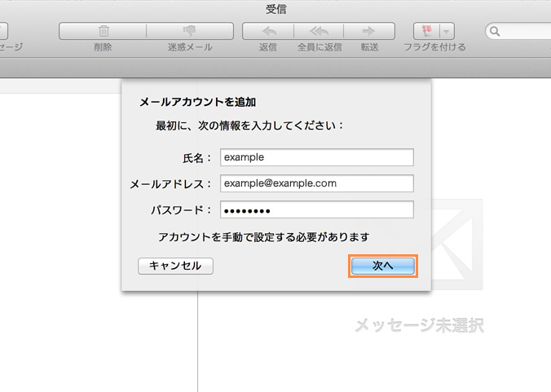Click the 迷惑メール toolbar label
Viewport: 551px width, 392px height.
190,47
